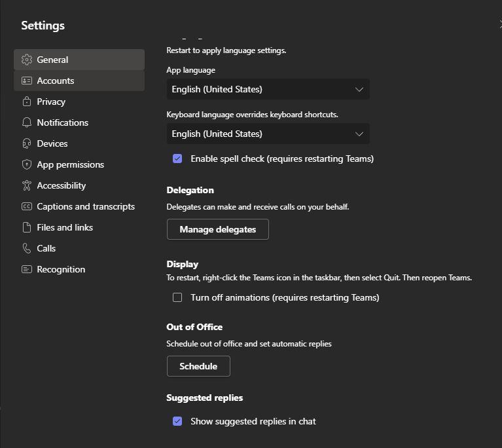Click the Accessibility figure icon
The width and height of the screenshot is (502, 448).
[27, 185]
